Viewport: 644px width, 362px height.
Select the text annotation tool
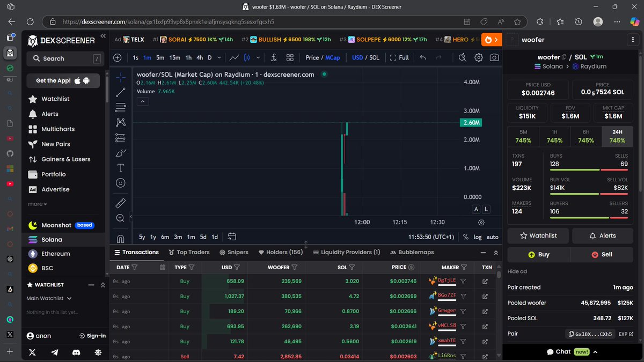[120, 168]
